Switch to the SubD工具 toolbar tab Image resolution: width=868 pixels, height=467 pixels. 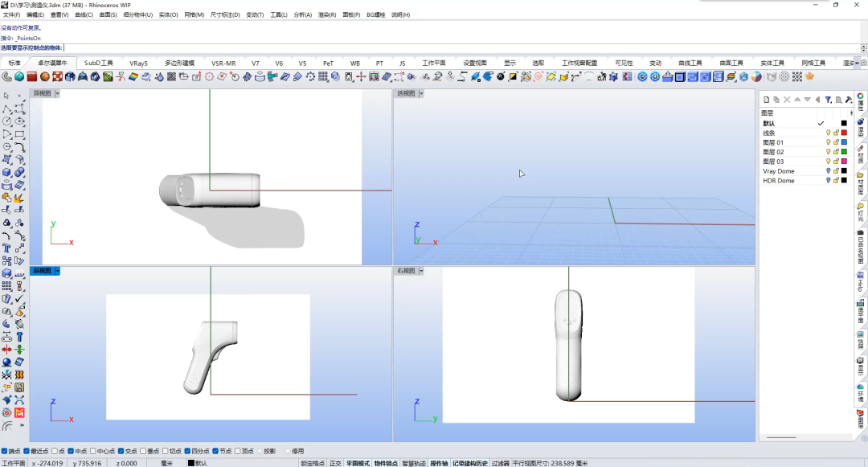[x=99, y=63]
